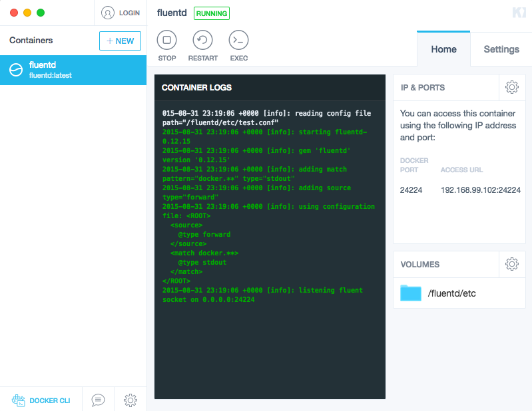This screenshot has width=532, height=411.
Task: Click the fluentd container logo icon
Action: click(16, 70)
